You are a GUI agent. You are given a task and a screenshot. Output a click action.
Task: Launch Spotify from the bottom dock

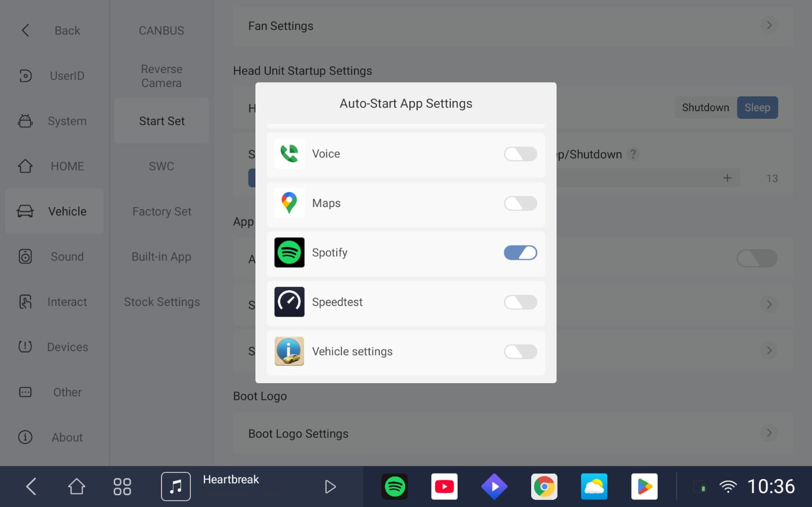point(395,487)
